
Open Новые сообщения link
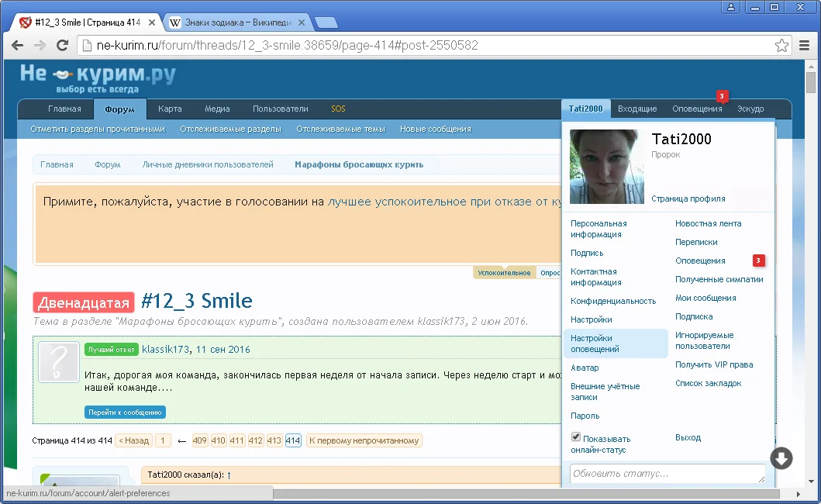[x=435, y=129]
